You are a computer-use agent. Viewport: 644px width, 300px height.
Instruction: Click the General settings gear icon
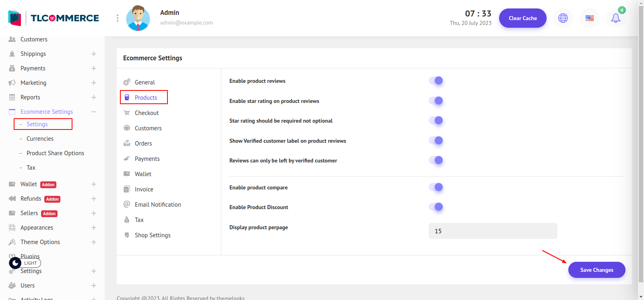pos(127,82)
